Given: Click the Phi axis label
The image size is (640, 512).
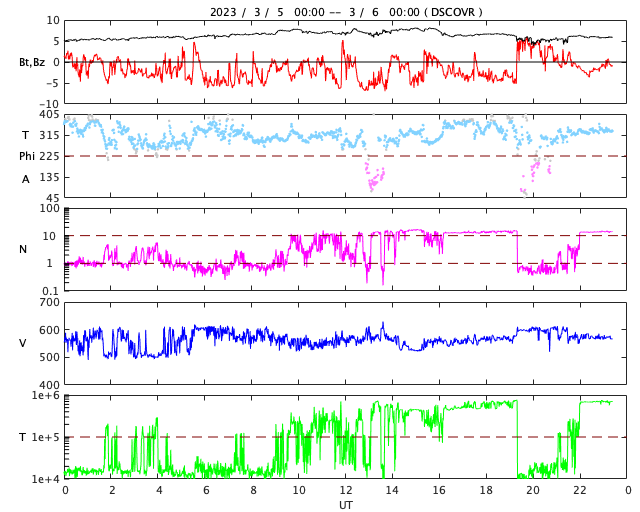Looking at the screenshot, I should 27,156.
